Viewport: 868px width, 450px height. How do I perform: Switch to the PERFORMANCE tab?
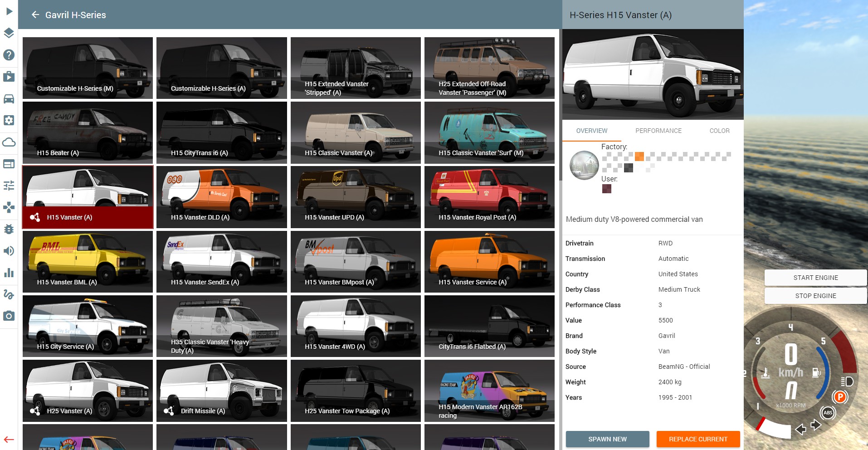click(658, 131)
